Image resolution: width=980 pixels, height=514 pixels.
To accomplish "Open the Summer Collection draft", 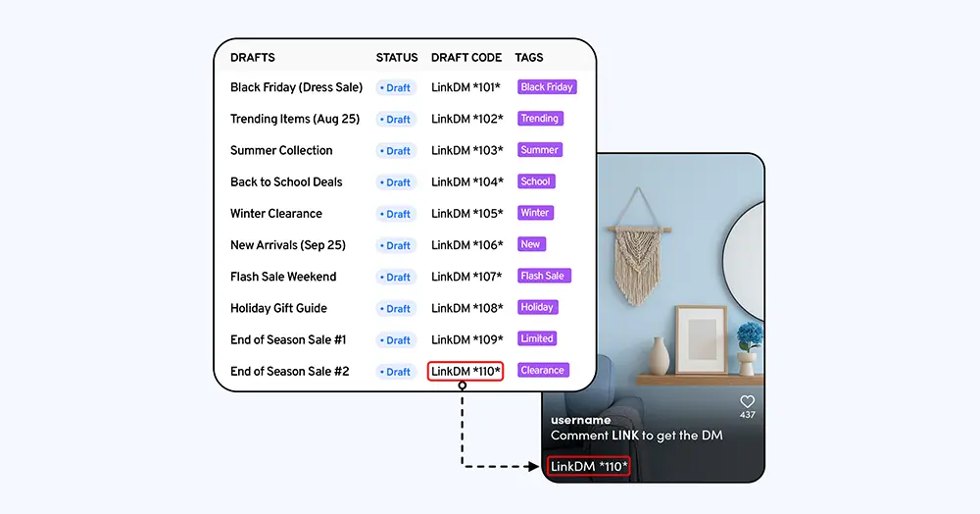I will [x=281, y=151].
